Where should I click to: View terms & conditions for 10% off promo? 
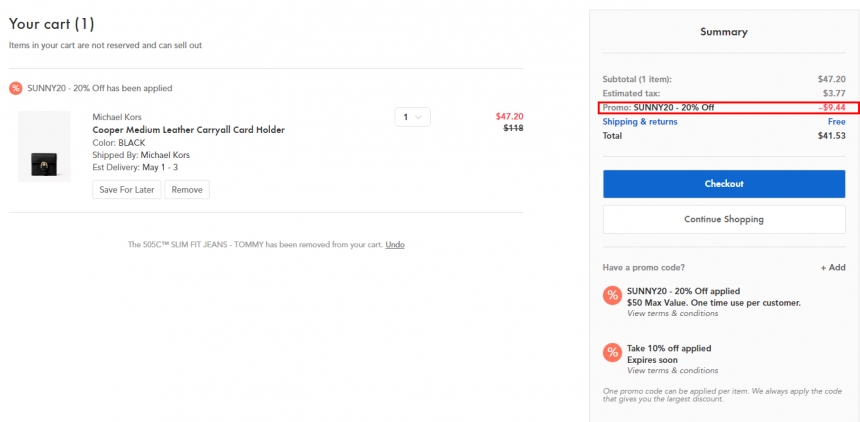pyautogui.click(x=672, y=370)
